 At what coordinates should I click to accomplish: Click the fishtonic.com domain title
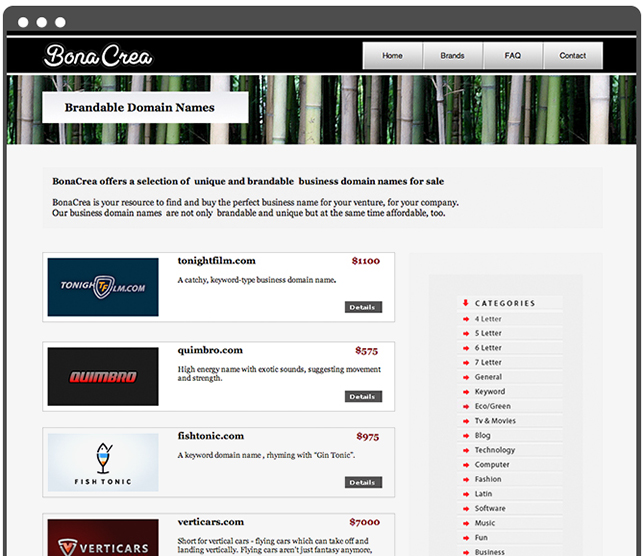click(x=211, y=436)
